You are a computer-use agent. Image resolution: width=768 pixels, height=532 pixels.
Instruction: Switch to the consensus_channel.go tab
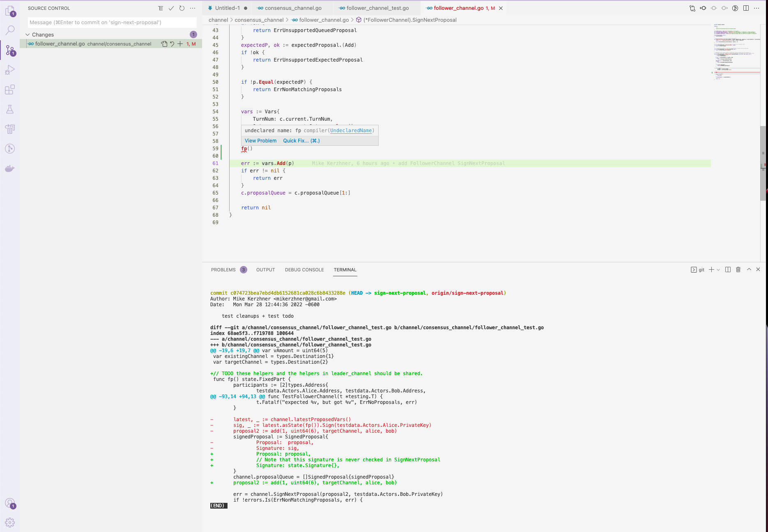[293, 8]
